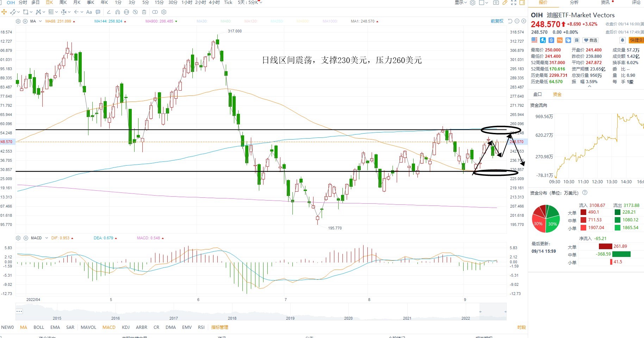The width and height of the screenshot is (644, 338).
Task: Expand the line tool dropdown arrow
Action: (19, 12)
